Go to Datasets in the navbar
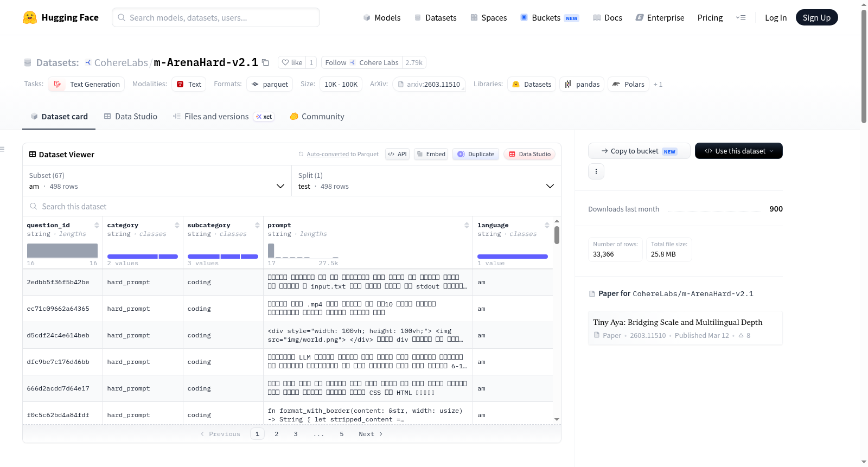 (435, 17)
